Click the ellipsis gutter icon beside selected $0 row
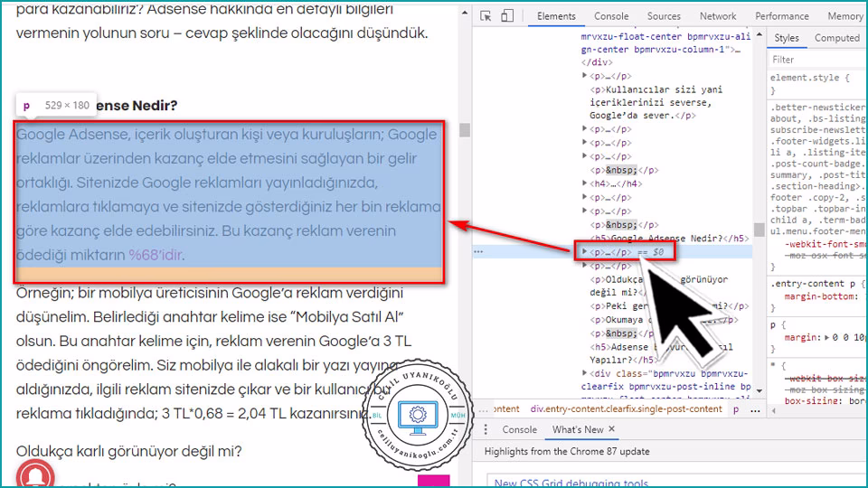Viewport: 868px width, 488px height. pos(478,252)
